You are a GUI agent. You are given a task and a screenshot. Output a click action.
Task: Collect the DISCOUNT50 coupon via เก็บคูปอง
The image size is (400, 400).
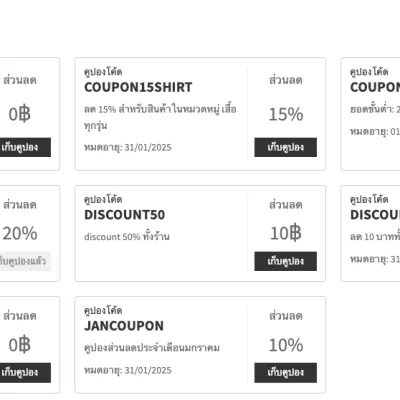pyautogui.click(x=285, y=261)
